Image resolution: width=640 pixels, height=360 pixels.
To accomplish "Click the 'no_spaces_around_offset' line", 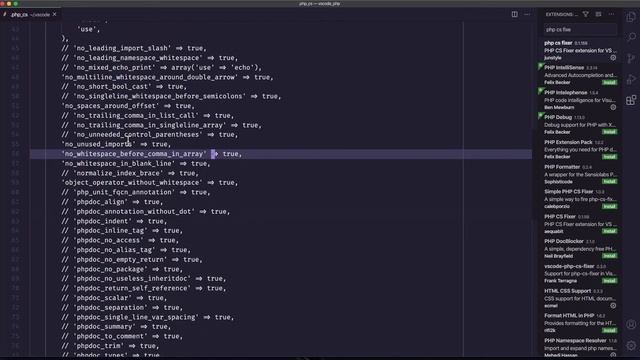I will pos(128,106).
